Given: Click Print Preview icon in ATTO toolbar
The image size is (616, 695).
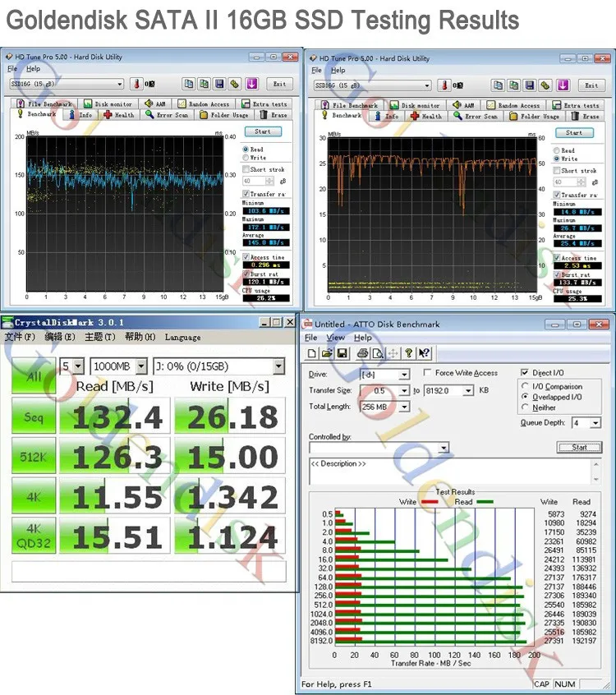Looking at the screenshot, I should tap(378, 353).
